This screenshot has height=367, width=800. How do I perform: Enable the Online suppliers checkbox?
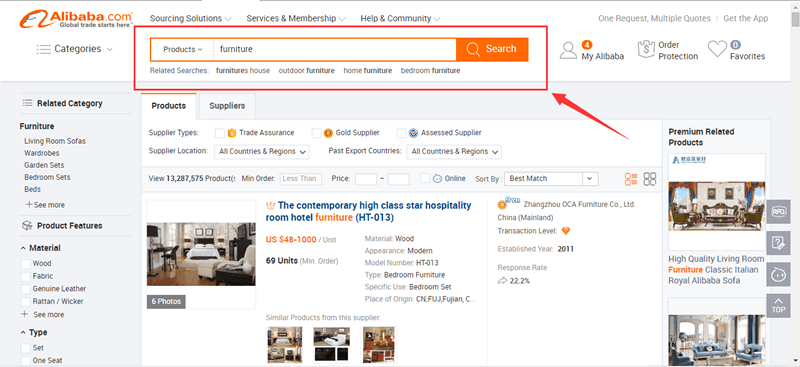tap(425, 178)
